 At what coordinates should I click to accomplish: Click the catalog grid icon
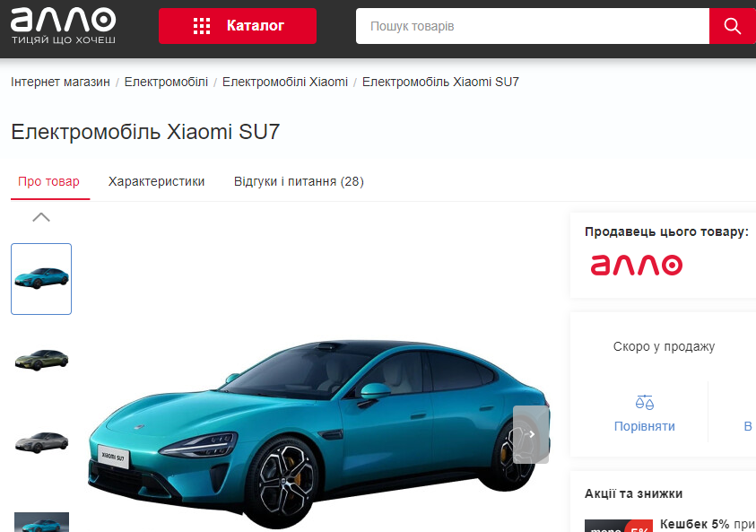202,26
